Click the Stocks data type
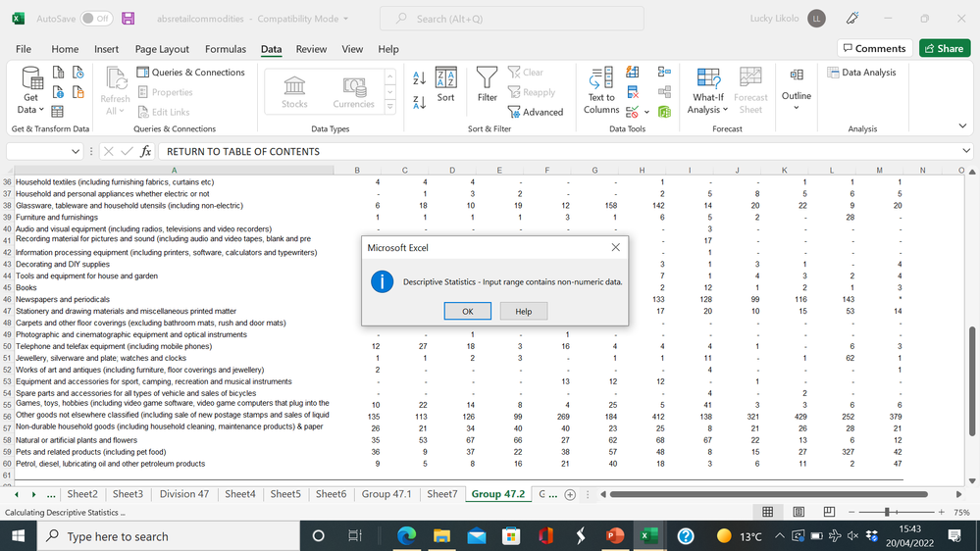The image size is (980, 551). [x=294, y=92]
